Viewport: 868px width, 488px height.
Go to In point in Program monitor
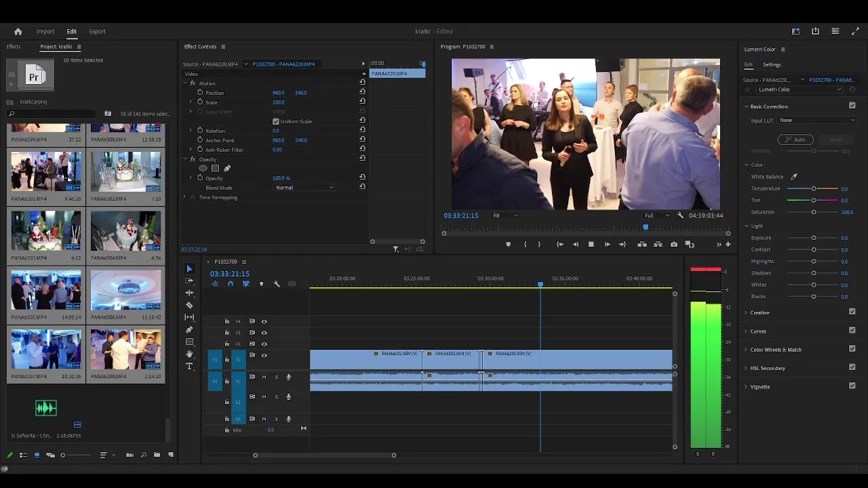click(x=560, y=244)
